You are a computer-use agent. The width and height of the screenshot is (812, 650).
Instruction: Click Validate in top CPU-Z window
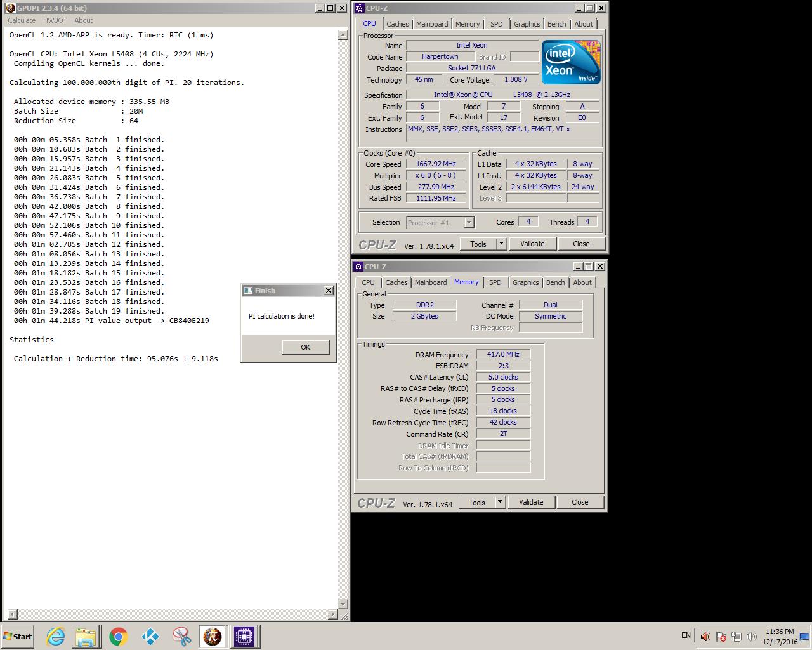point(532,244)
